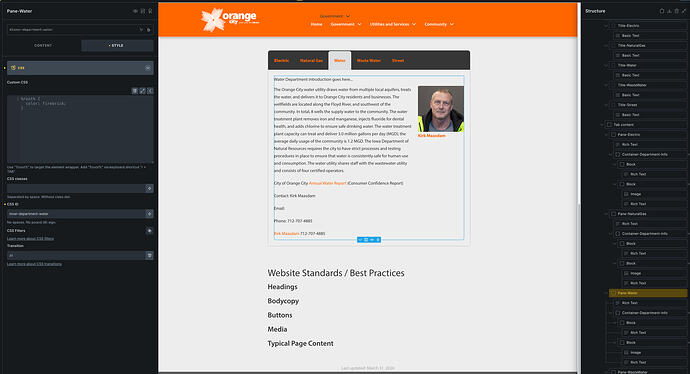
Task: Click Kirk Maasdam link beside 712-707-4885
Action: [x=286, y=234]
